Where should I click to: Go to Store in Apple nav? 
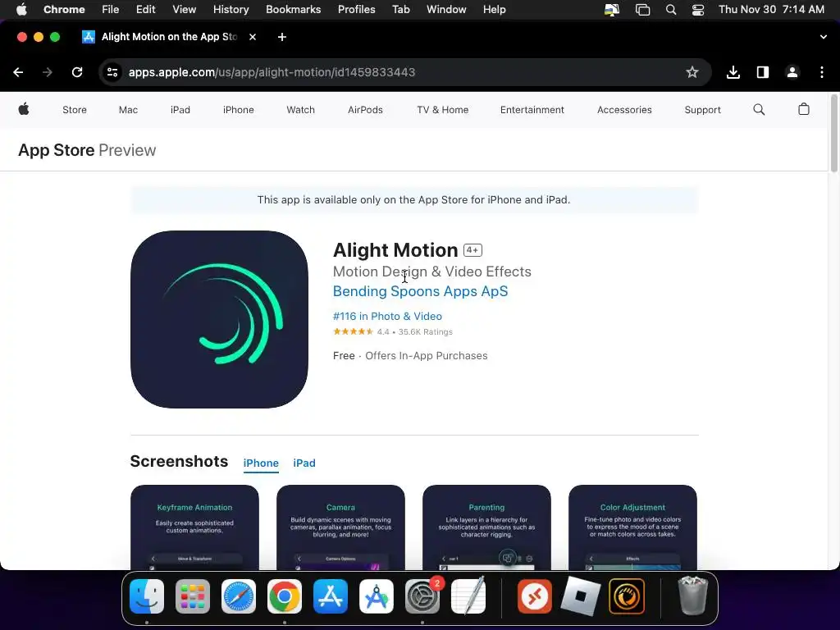tap(75, 110)
